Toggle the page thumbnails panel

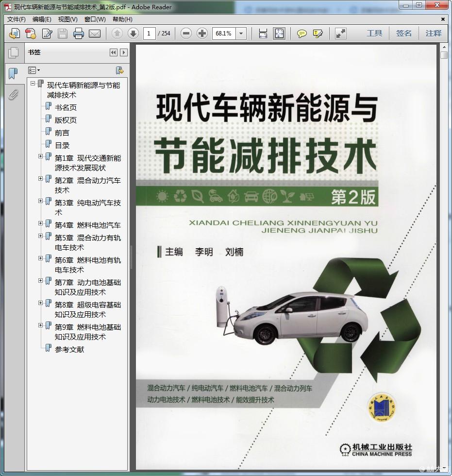(x=13, y=52)
